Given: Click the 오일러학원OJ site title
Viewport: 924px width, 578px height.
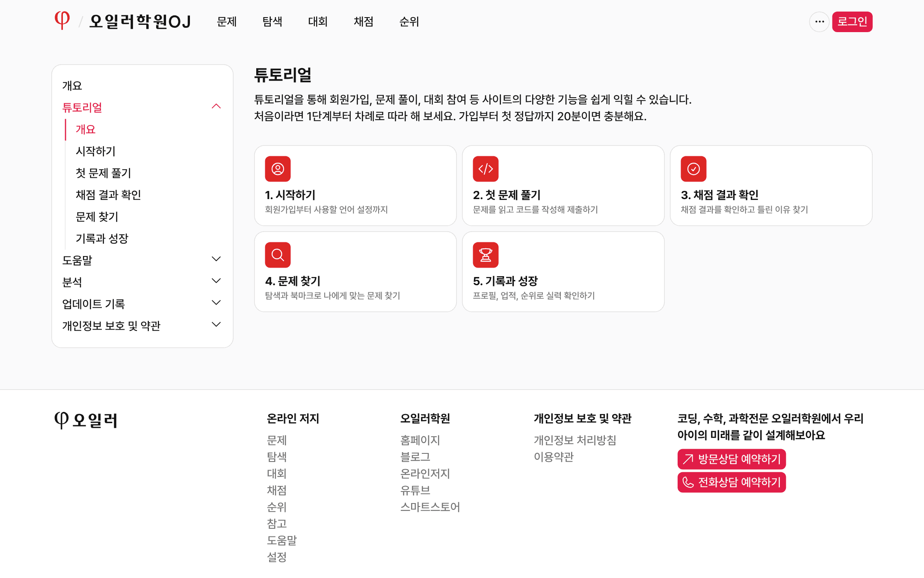Looking at the screenshot, I should (140, 21).
